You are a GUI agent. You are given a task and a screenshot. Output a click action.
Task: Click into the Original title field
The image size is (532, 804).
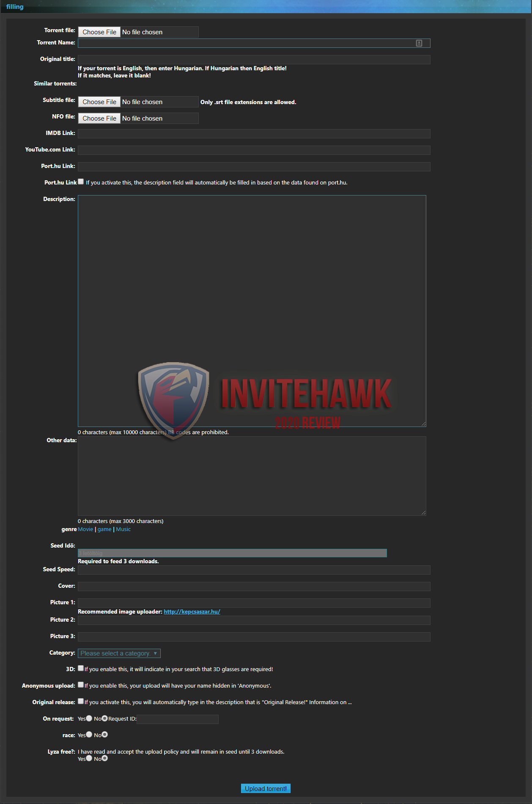[254, 60]
